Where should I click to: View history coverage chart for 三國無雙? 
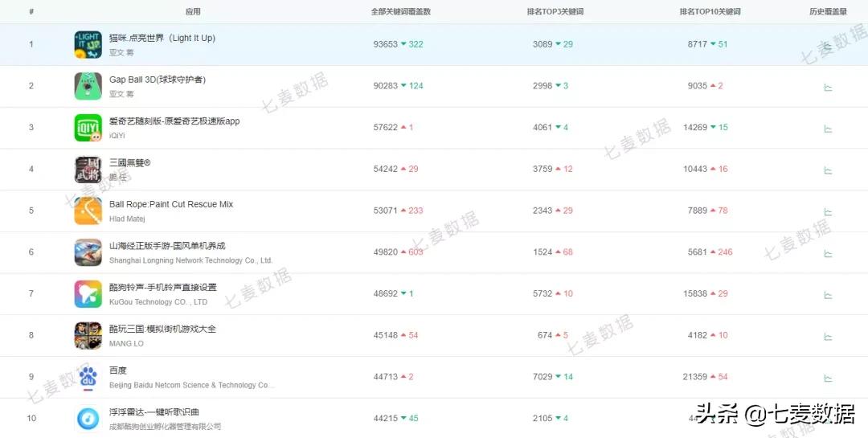(x=828, y=170)
